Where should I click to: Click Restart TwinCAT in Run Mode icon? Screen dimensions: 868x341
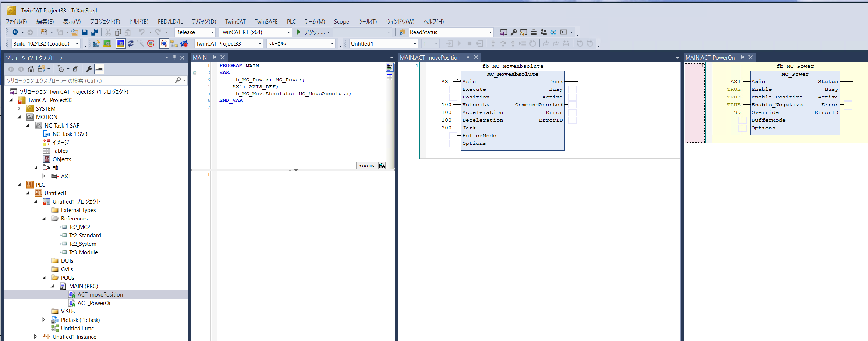[x=107, y=44]
